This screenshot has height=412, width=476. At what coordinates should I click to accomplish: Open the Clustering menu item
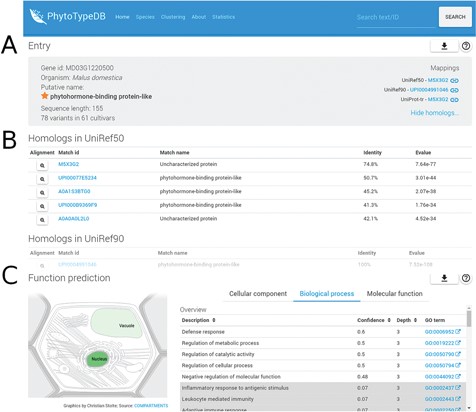point(173,17)
